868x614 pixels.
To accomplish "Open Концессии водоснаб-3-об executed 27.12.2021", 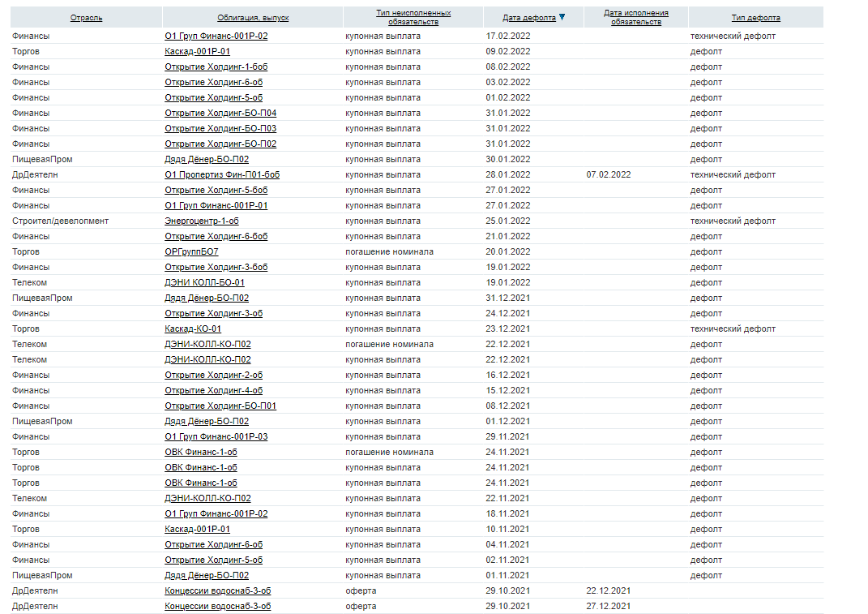I will pyautogui.click(x=217, y=607).
